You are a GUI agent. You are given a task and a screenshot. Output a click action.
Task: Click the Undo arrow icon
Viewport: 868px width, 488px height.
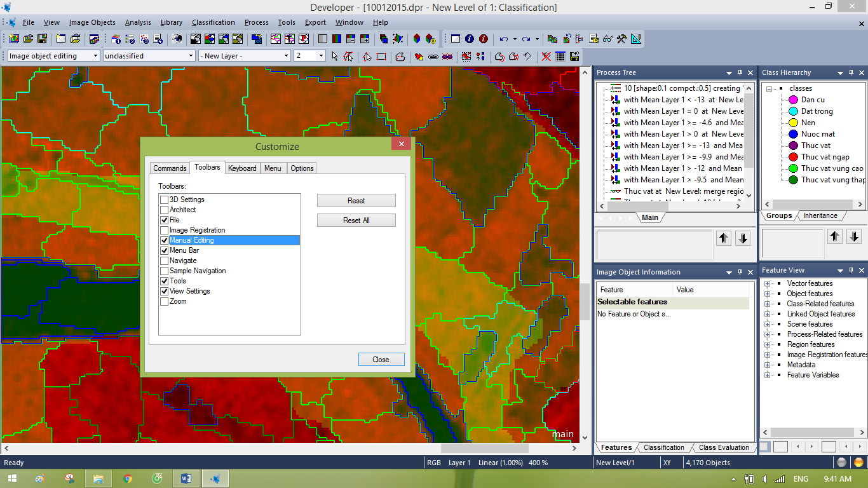(x=503, y=39)
